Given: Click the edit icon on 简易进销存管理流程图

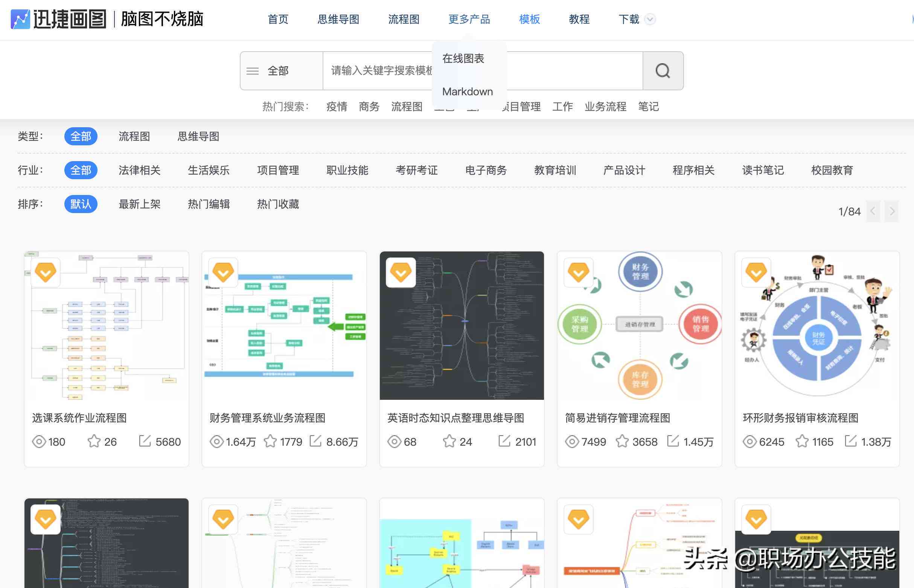Looking at the screenshot, I should click(673, 441).
